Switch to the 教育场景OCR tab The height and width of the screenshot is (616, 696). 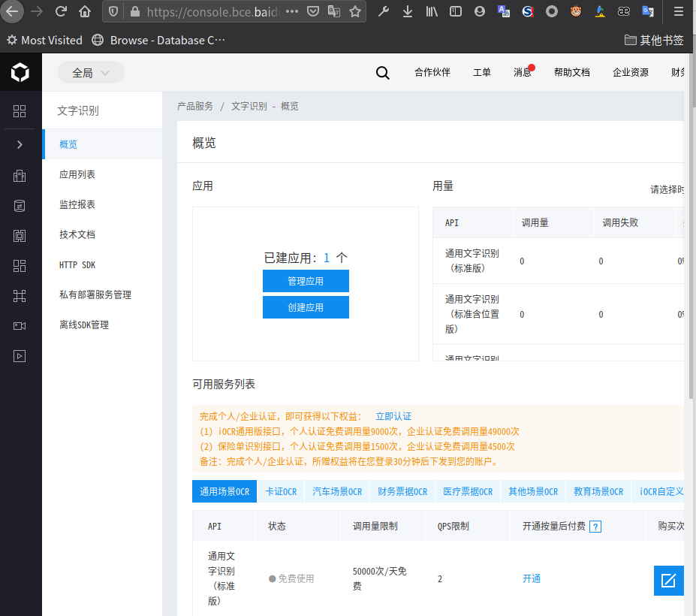[598, 491]
